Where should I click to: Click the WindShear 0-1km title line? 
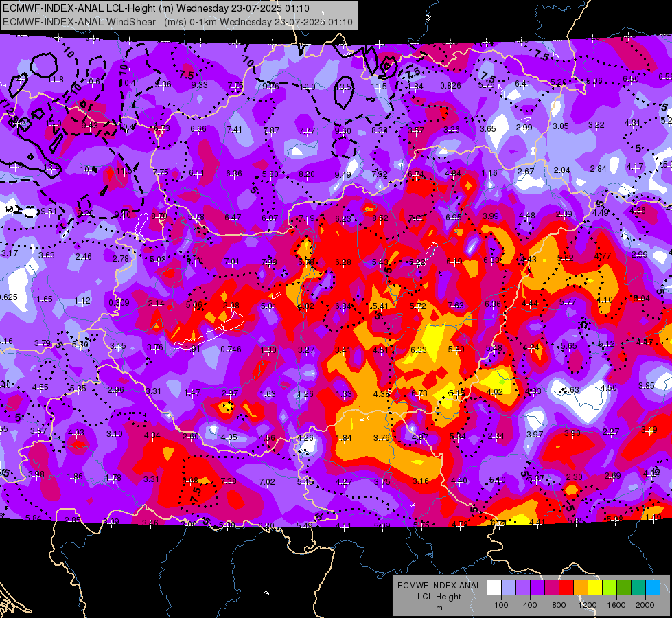coord(178,22)
